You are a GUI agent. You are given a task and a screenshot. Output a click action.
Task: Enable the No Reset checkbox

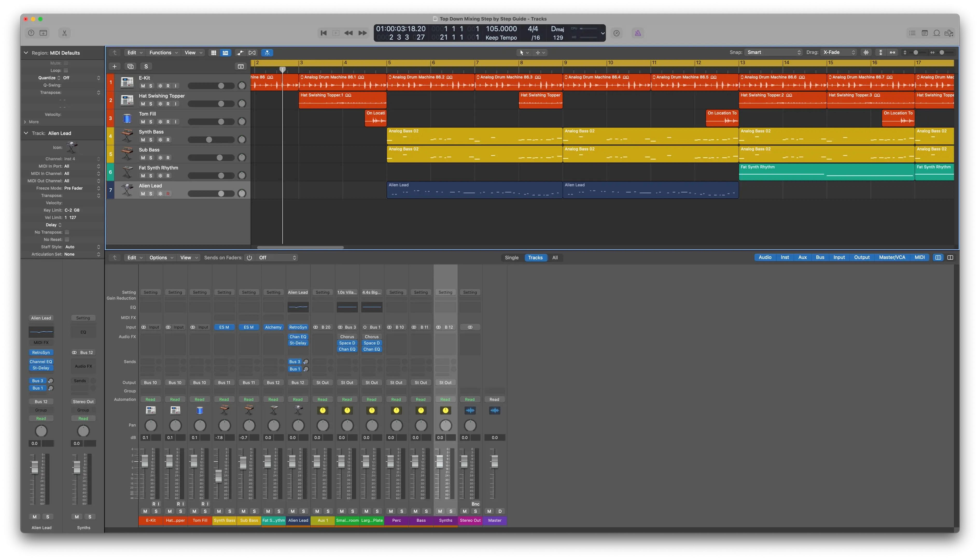tap(67, 240)
